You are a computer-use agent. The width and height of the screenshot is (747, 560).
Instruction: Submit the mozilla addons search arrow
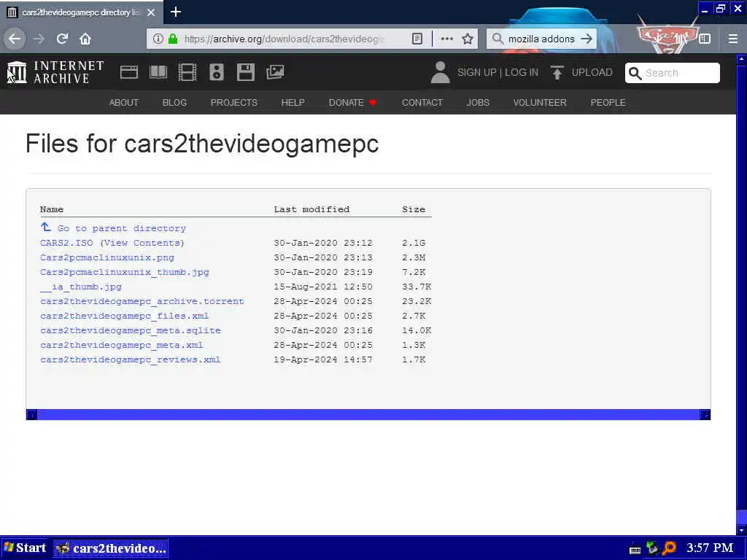[587, 39]
